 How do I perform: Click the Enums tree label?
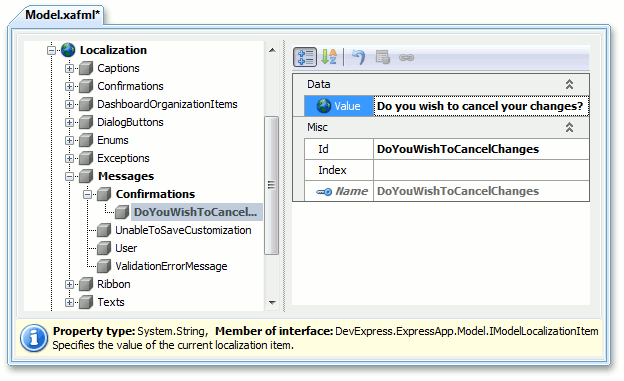113,140
